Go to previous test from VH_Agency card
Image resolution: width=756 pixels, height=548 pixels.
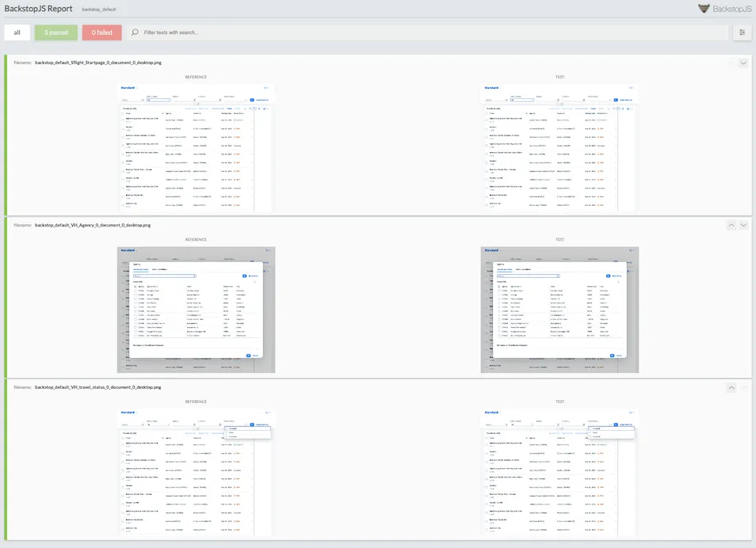(x=731, y=226)
